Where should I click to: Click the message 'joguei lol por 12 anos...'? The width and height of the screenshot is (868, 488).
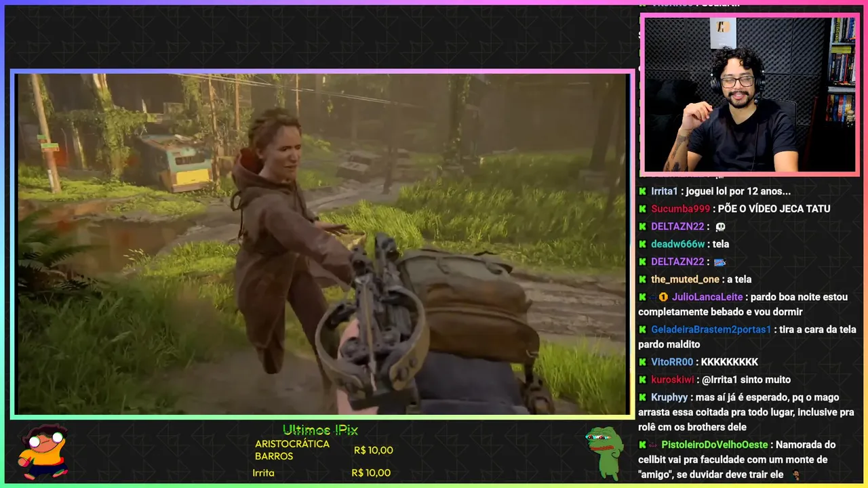(738, 191)
